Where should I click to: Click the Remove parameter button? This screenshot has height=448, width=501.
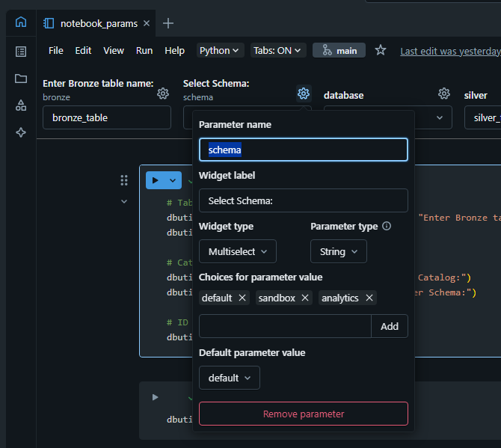click(303, 414)
